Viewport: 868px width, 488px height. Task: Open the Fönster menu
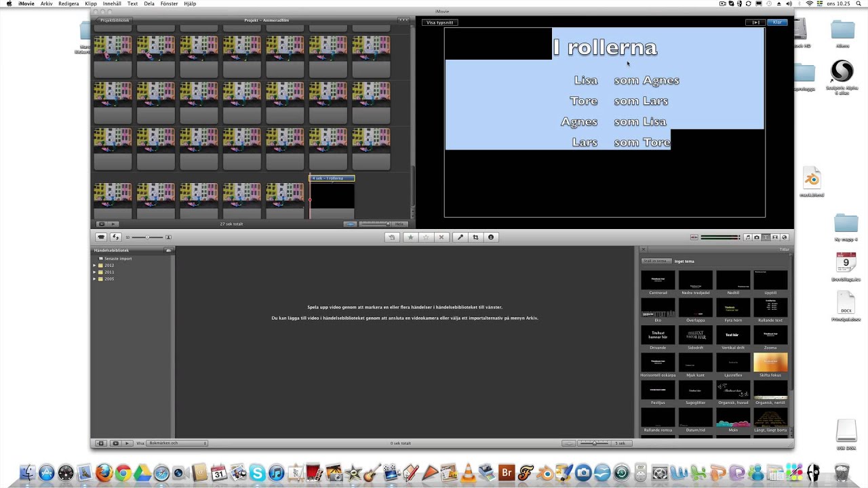click(169, 3)
